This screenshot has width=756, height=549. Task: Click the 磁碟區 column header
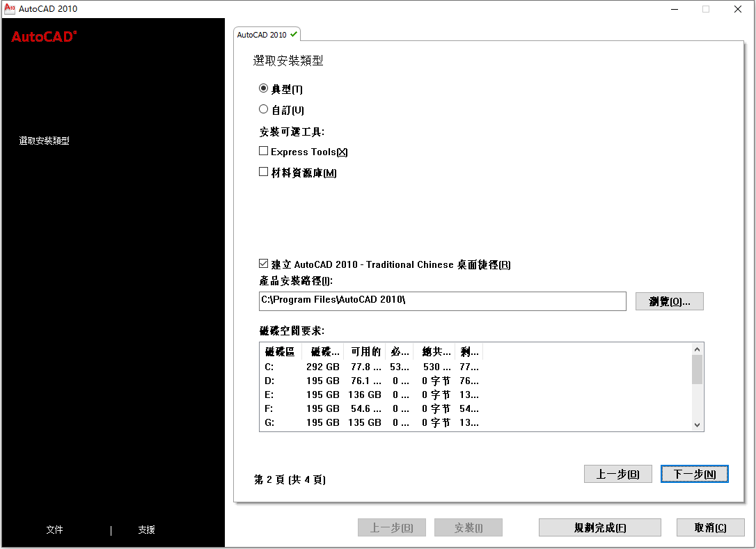280,351
